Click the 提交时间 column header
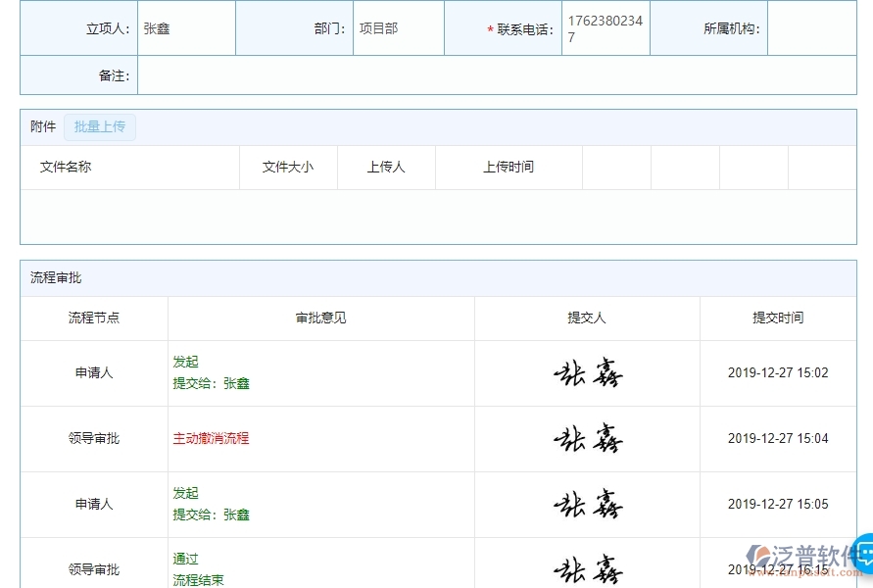The height and width of the screenshot is (588, 873). tap(777, 318)
